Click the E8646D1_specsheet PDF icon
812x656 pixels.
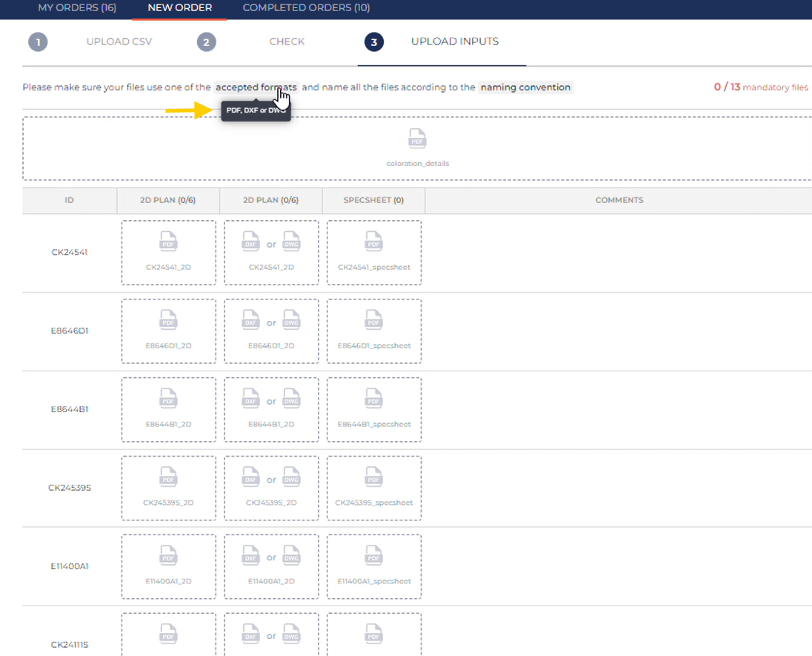pyautogui.click(x=373, y=320)
